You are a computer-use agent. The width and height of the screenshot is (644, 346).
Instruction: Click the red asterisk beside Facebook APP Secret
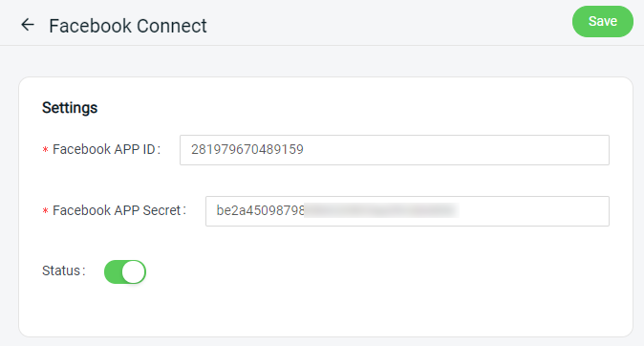[45, 211]
